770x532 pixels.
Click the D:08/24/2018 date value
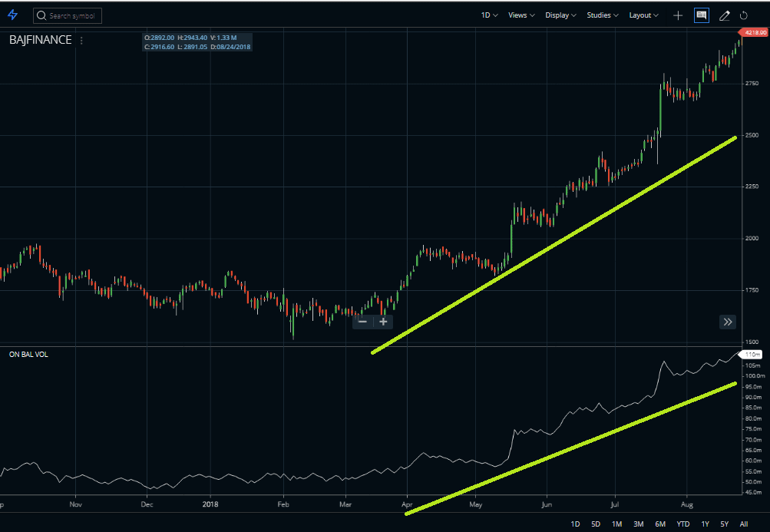tap(230, 47)
